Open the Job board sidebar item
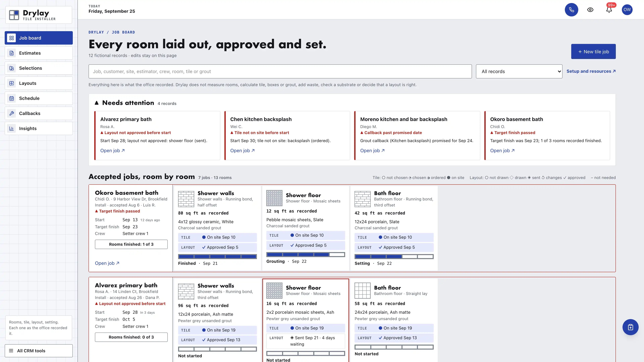The height and width of the screenshot is (362, 644). click(x=39, y=38)
